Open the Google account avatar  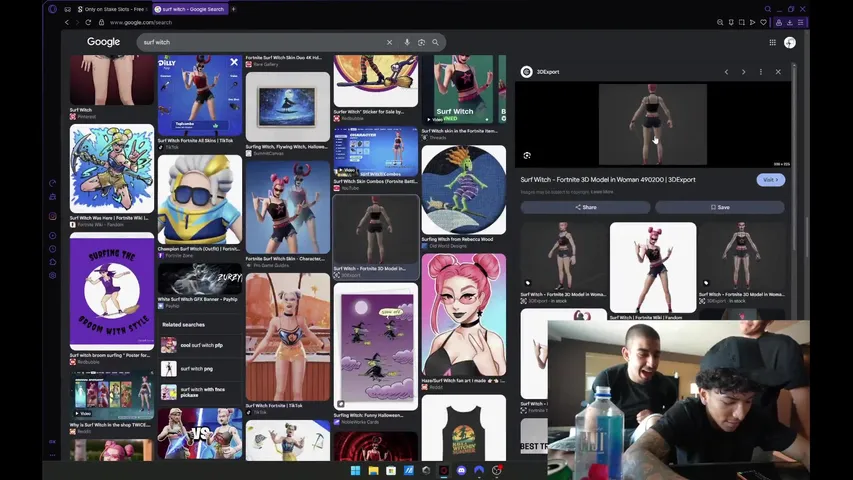[790, 42]
